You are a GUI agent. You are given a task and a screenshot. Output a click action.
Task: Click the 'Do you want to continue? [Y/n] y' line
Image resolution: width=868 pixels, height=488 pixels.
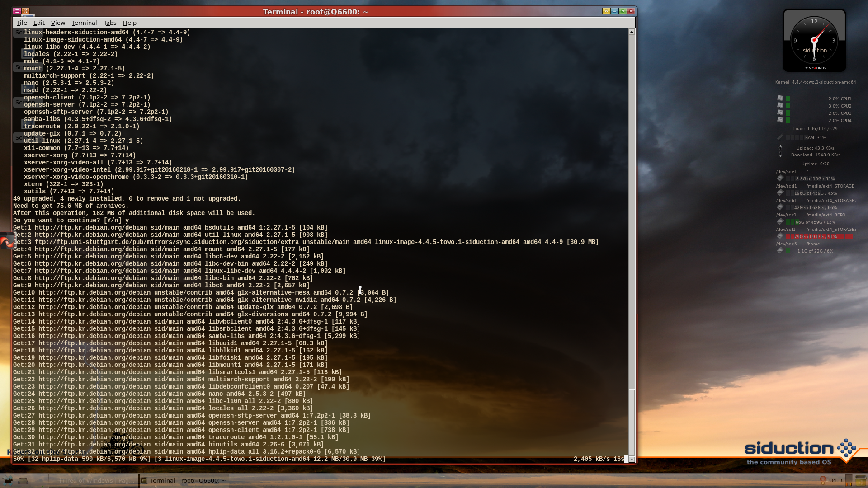pyautogui.click(x=71, y=221)
